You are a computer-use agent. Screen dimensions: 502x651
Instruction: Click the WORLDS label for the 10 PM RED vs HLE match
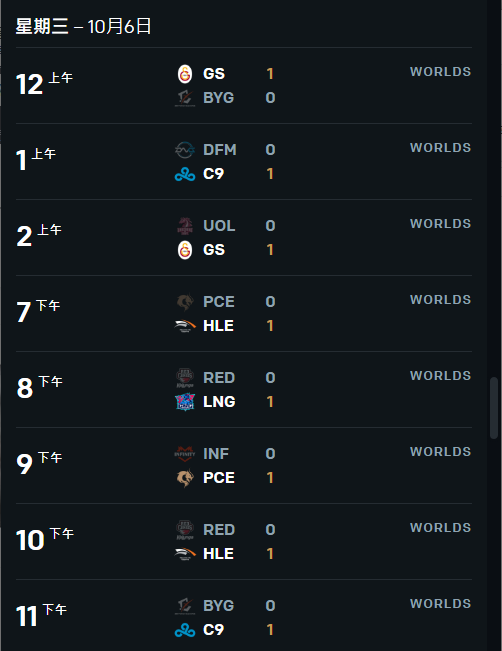(441, 528)
